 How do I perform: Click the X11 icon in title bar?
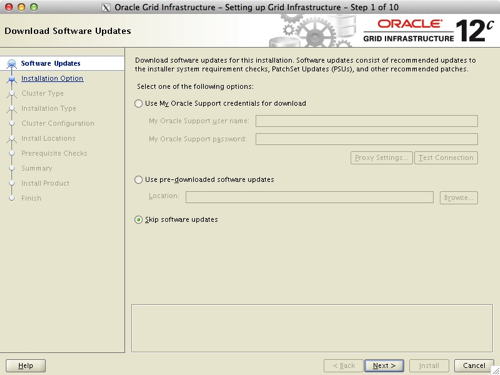(x=106, y=7)
